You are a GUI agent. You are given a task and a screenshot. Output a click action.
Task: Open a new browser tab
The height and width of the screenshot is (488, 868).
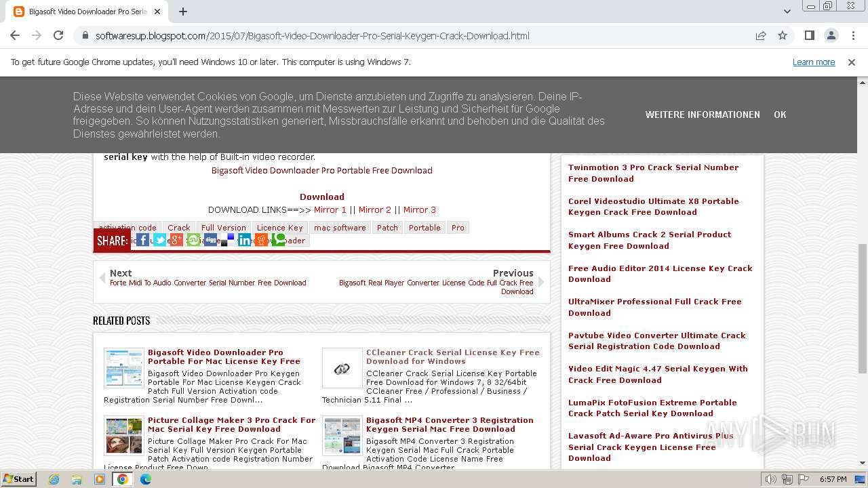183,12
